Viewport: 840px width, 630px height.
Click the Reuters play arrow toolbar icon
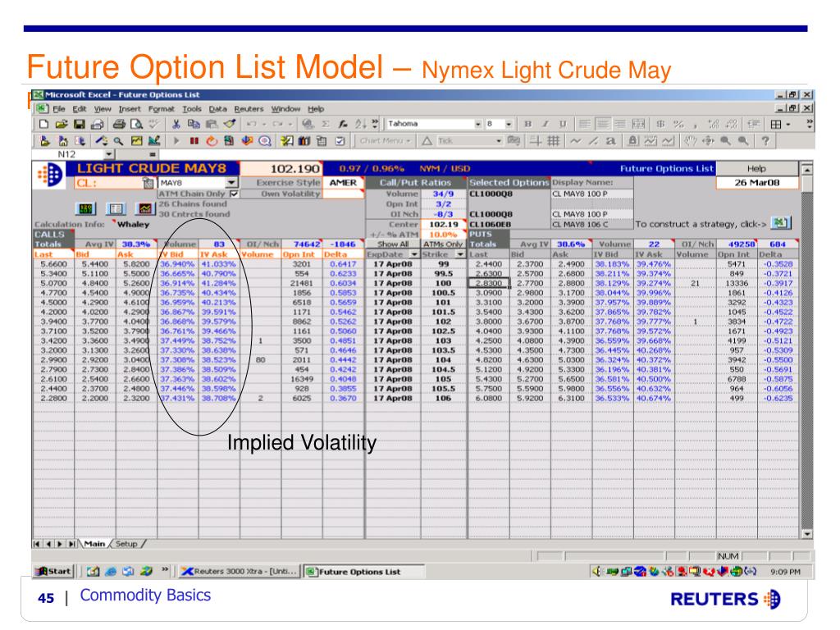click(176, 141)
